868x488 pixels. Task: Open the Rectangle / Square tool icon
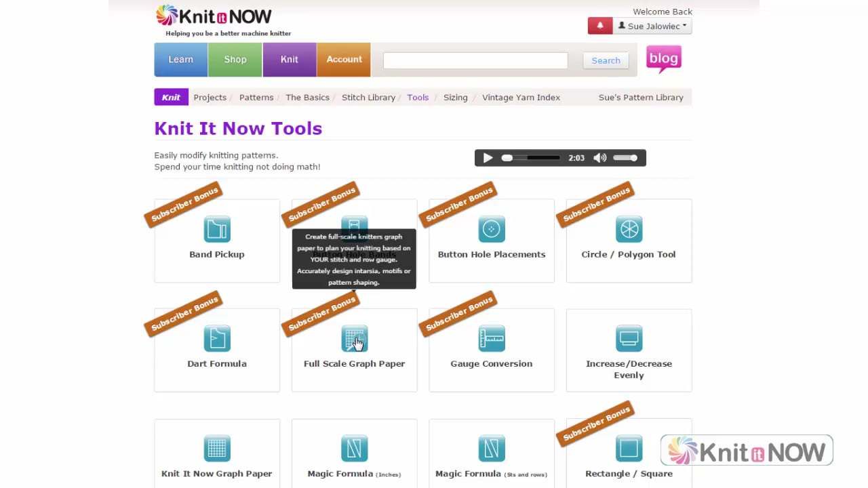coord(629,448)
